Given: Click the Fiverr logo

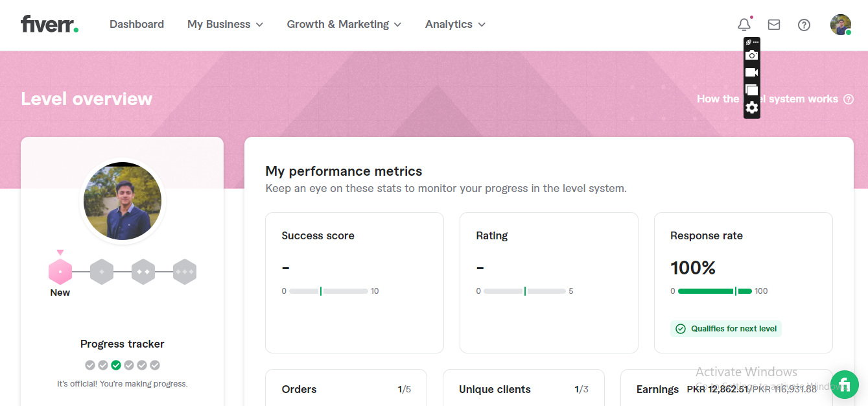Looking at the screenshot, I should click(49, 24).
